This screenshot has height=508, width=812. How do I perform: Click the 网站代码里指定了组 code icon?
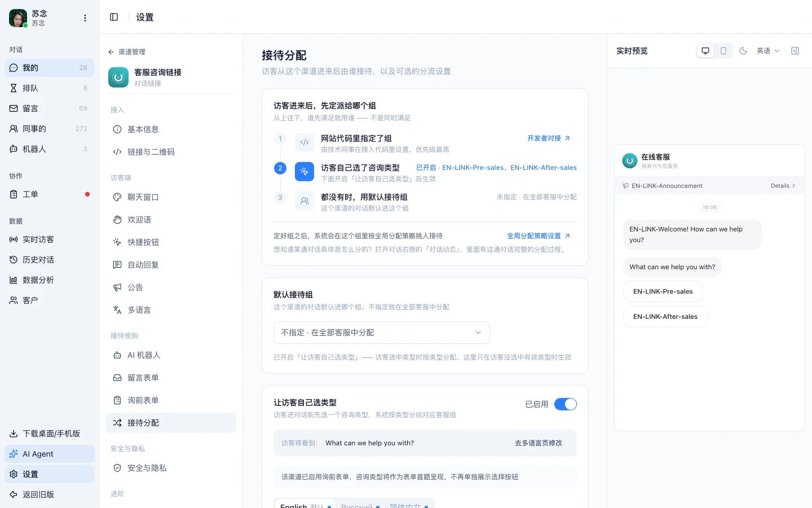coord(304,142)
